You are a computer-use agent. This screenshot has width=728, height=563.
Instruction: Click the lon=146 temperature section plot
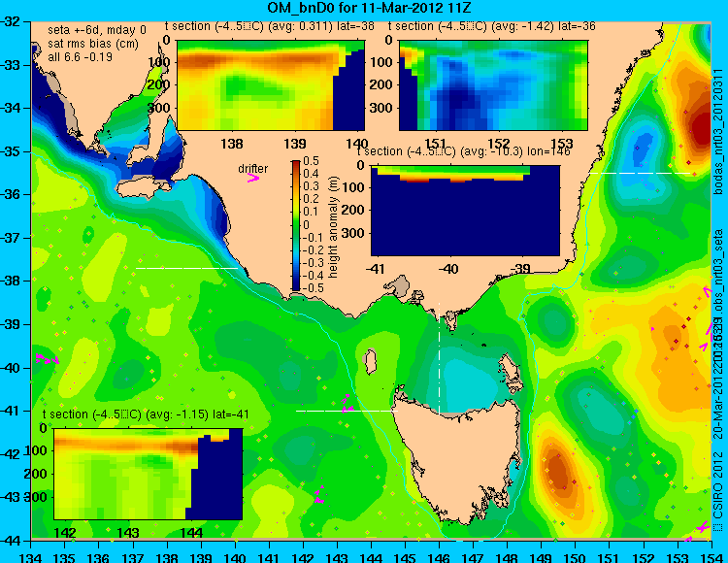[x=466, y=211]
